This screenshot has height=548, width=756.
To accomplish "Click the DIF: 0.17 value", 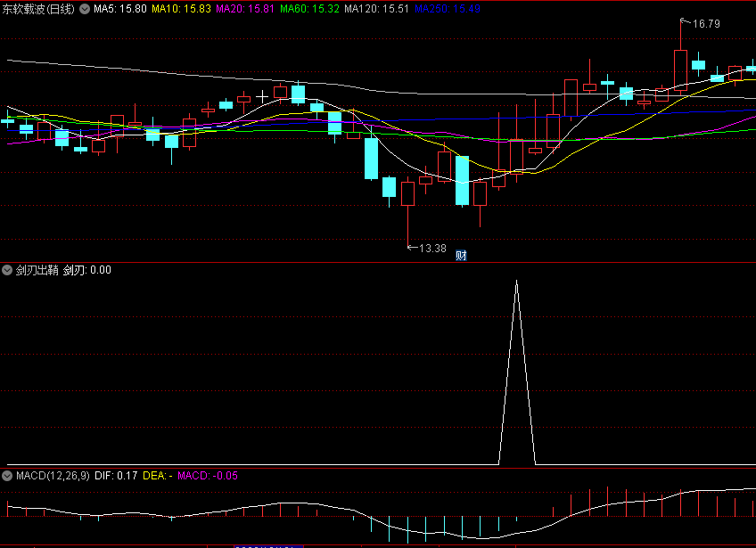I will click(x=116, y=476).
